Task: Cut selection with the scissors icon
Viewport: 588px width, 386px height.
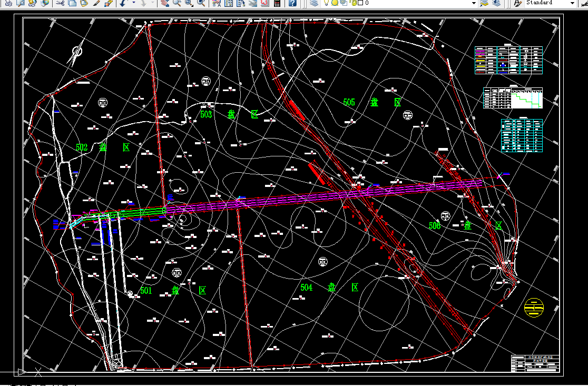Action: (60, 3)
